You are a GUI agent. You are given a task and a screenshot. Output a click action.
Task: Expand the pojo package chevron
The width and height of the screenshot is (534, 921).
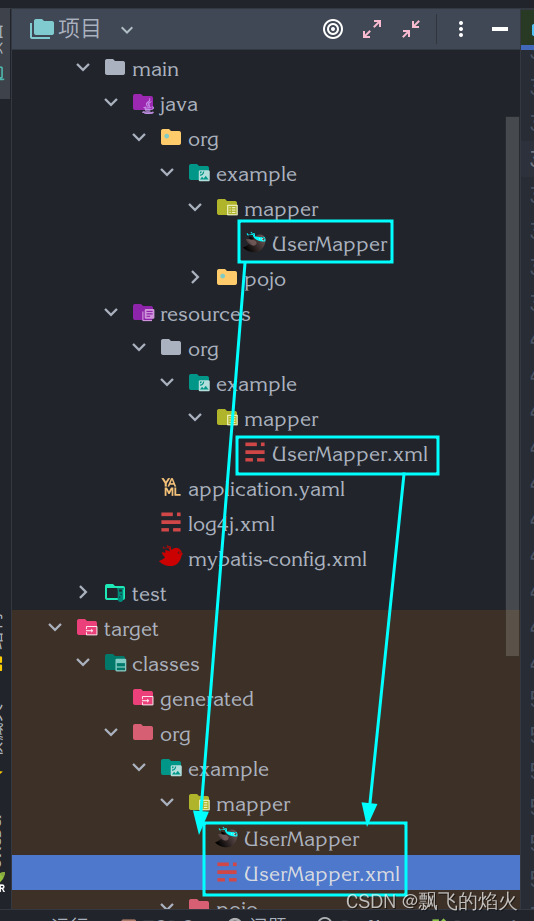[195, 277]
